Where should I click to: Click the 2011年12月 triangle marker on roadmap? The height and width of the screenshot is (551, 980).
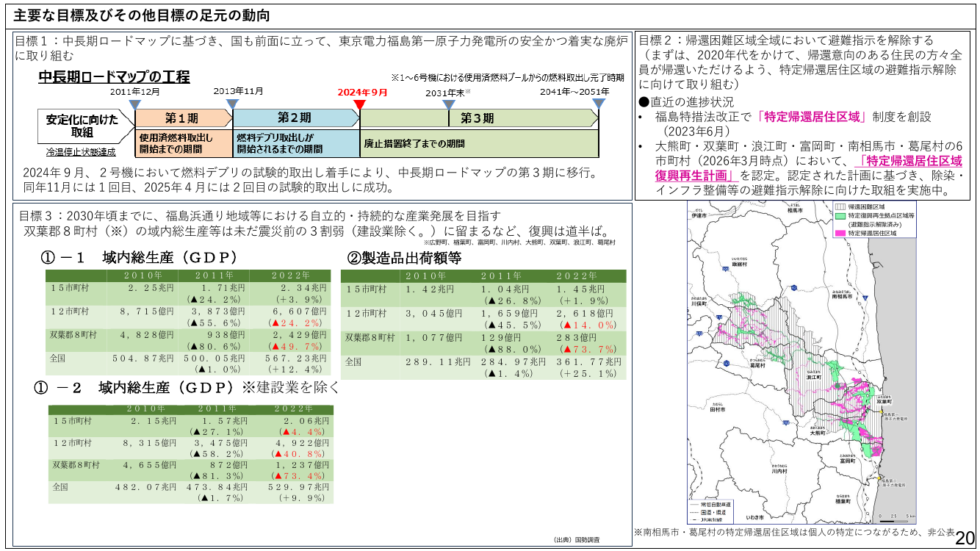134,104
